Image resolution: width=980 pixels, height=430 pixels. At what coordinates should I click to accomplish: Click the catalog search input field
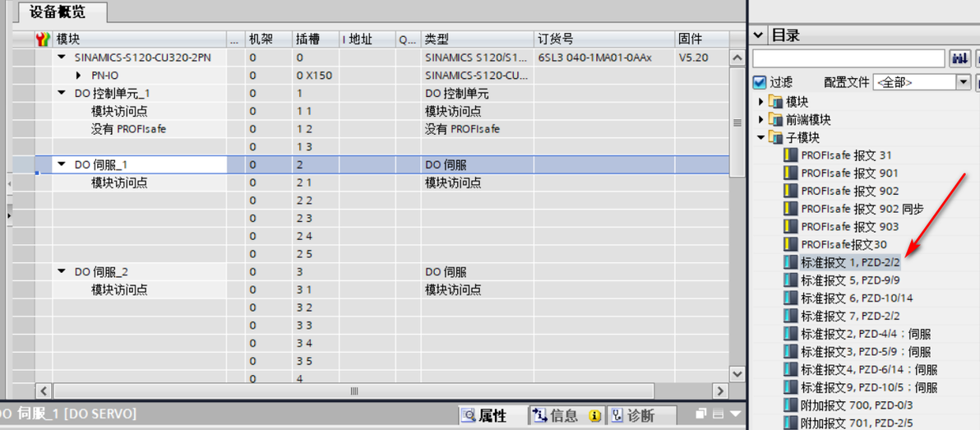[848, 58]
